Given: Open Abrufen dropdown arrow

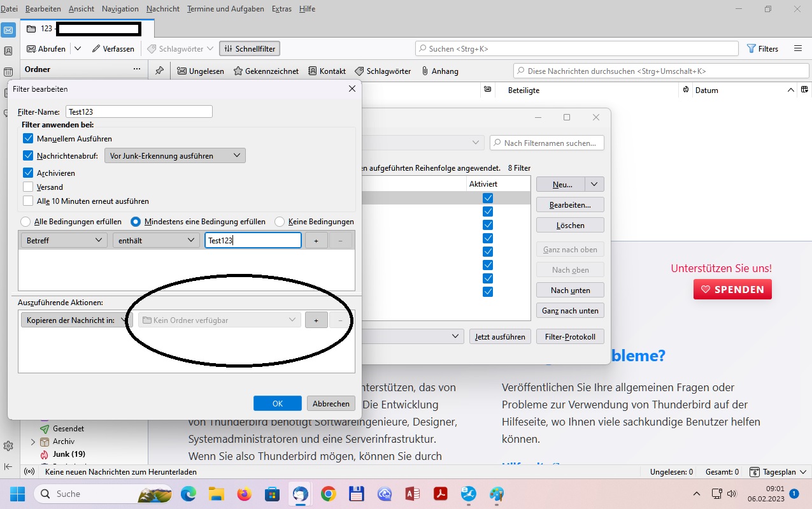Looking at the screenshot, I should tap(78, 48).
